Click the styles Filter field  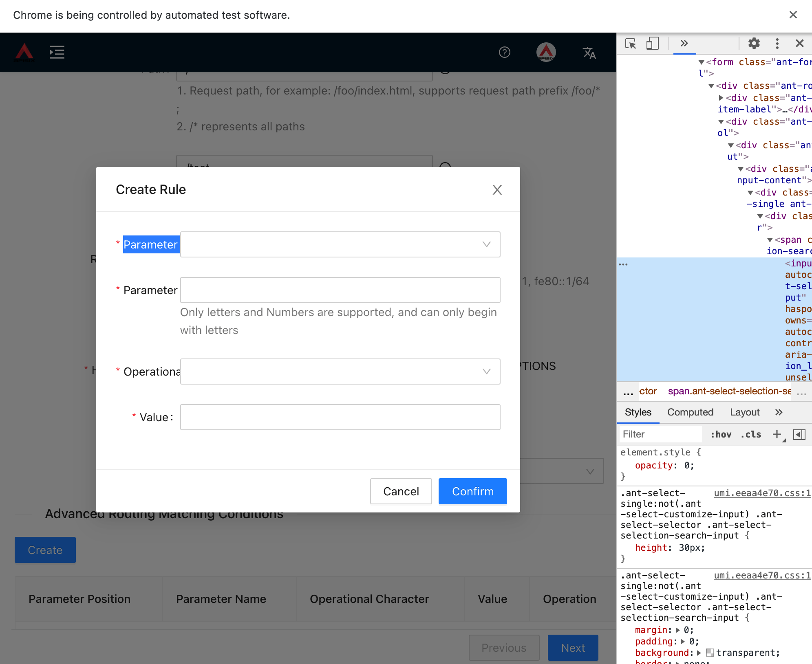[660, 434]
